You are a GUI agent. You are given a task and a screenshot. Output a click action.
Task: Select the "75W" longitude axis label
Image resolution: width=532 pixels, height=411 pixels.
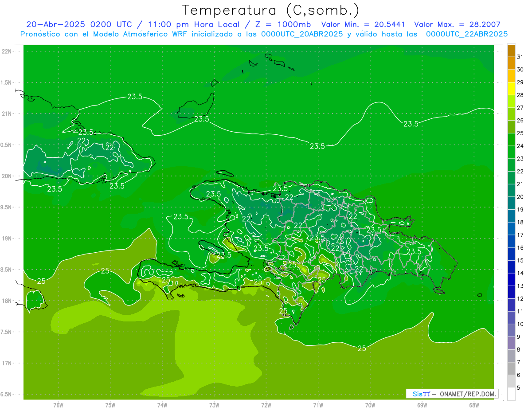point(110,405)
